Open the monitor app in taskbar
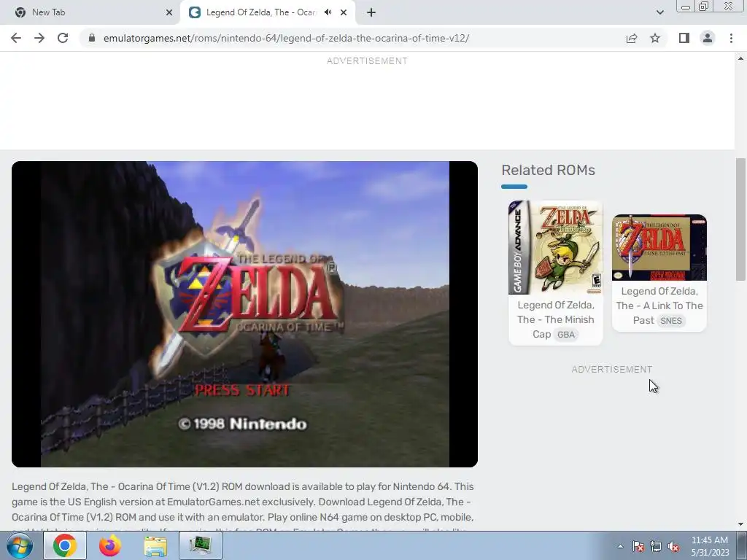This screenshot has height=560, width=747. (x=201, y=545)
